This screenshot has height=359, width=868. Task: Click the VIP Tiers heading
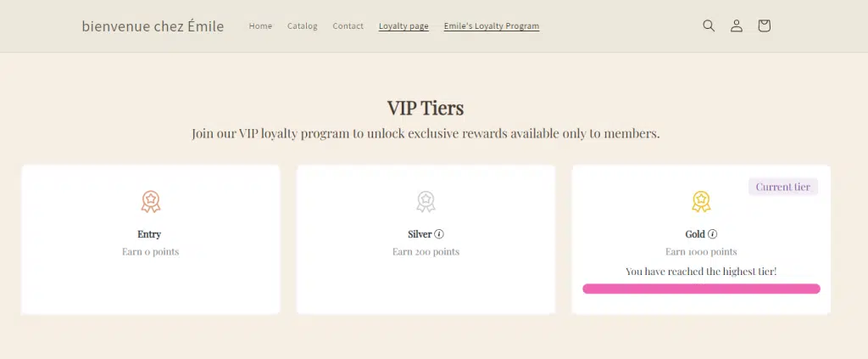tap(426, 108)
